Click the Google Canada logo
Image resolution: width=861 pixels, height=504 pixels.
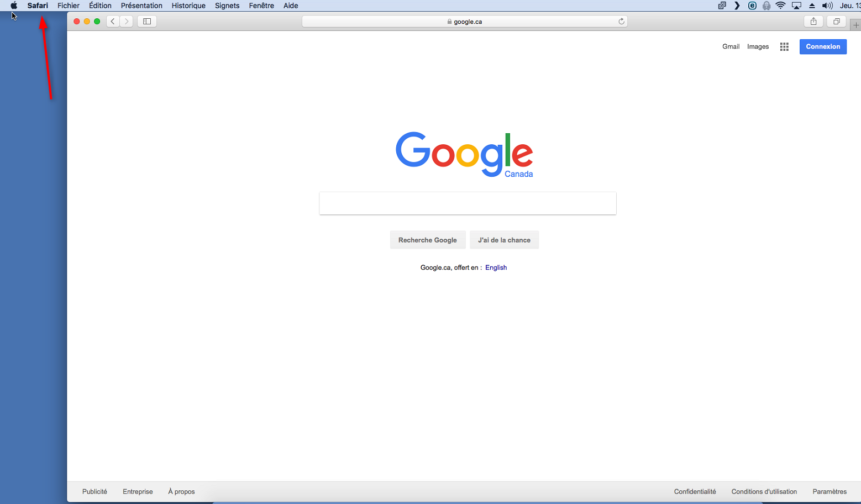pyautogui.click(x=464, y=155)
